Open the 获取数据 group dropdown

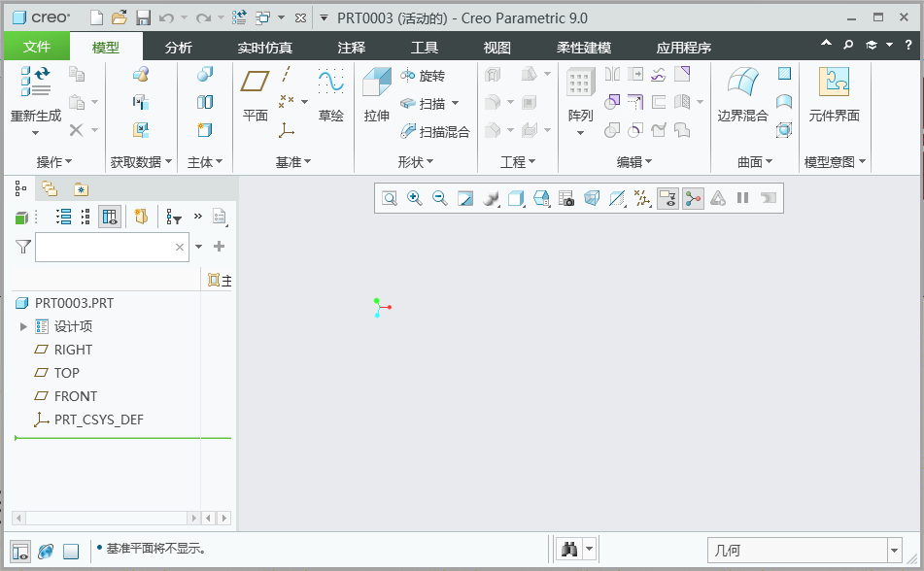[142, 162]
